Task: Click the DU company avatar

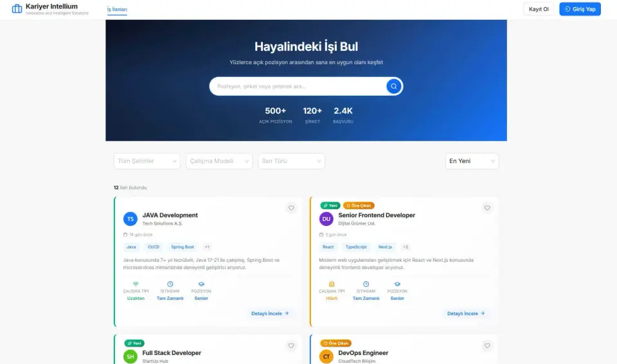Action: point(326,219)
